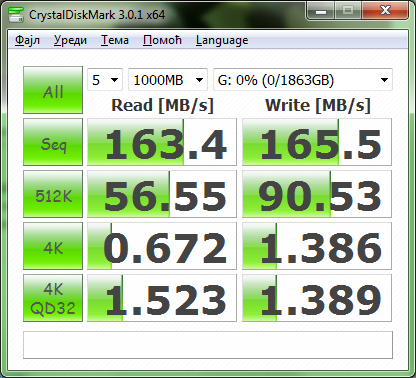
Task: Click 4K write result 1.386
Action: 317,246
